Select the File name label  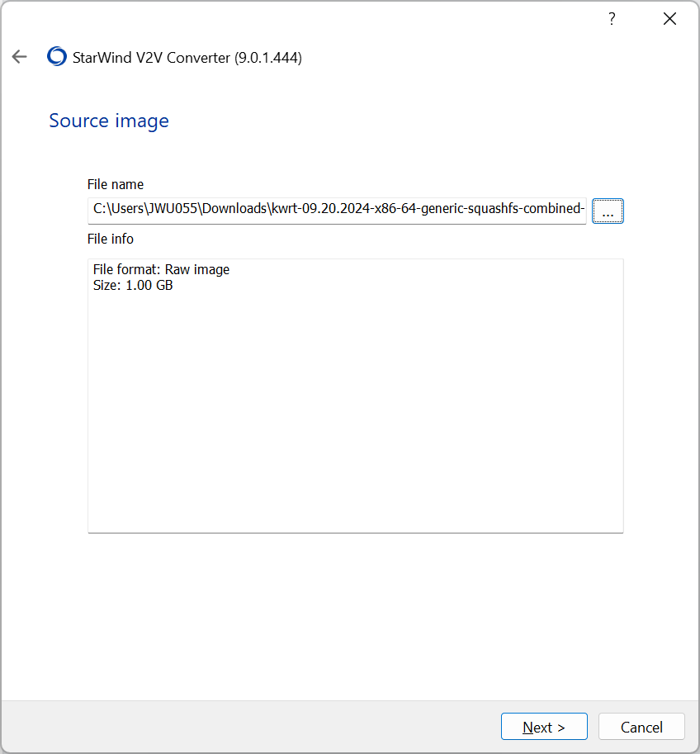click(116, 184)
